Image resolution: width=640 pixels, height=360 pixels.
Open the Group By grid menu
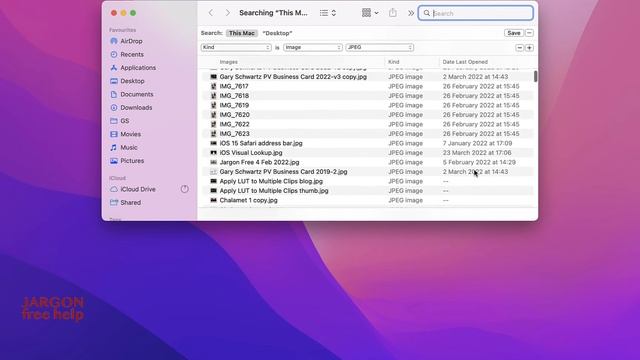click(370, 13)
